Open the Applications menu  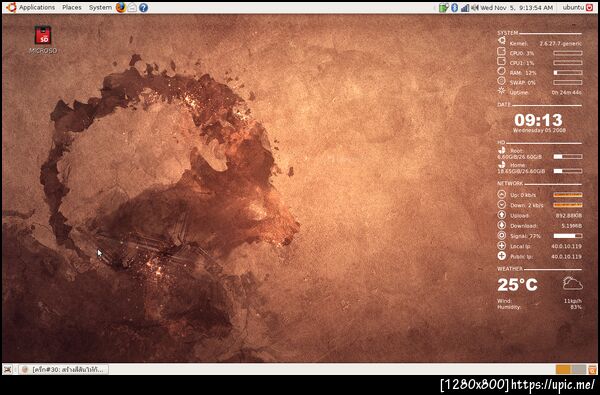point(37,7)
